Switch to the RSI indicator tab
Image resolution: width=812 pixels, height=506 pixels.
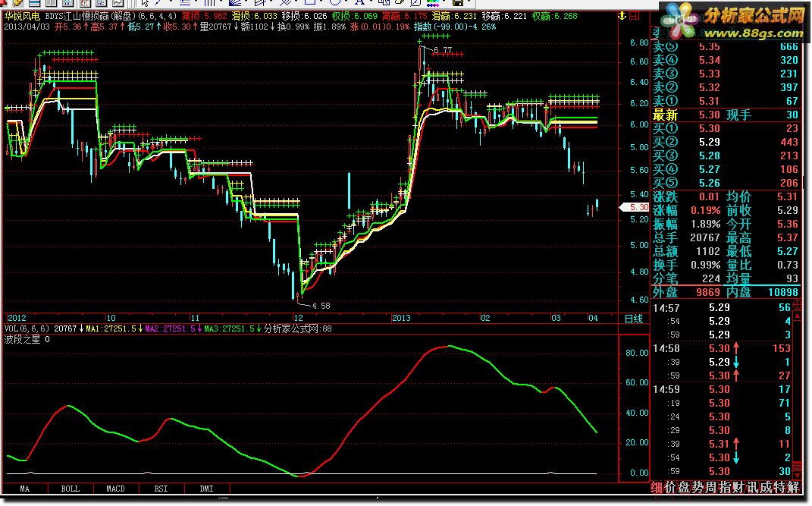click(x=161, y=489)
